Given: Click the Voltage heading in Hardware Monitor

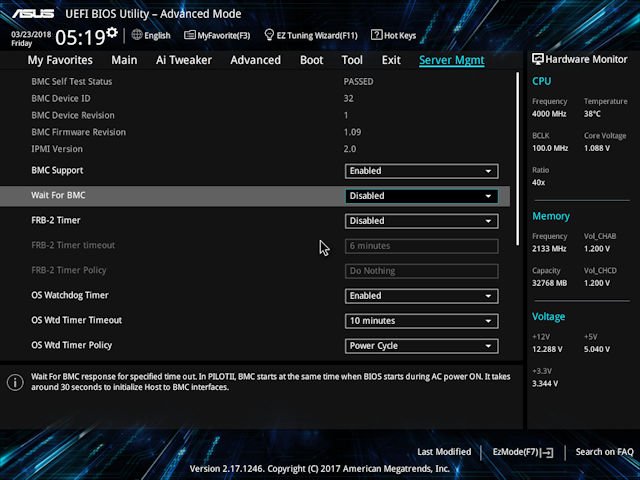Looking at the screenshot, I should tap(549, 317).
